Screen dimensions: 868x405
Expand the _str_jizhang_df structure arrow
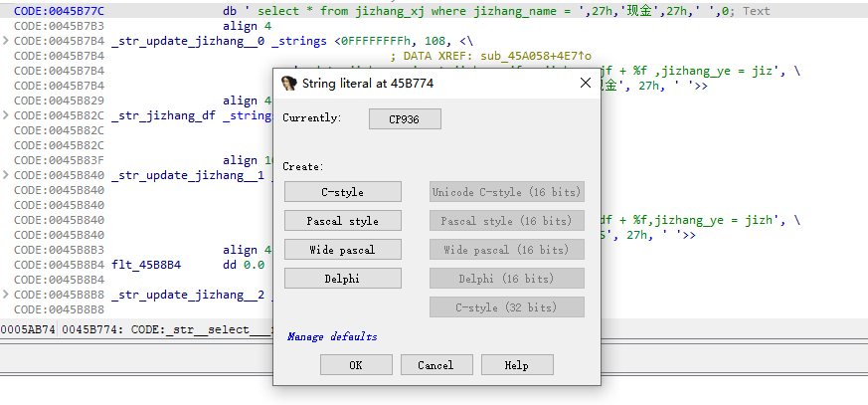7,115
